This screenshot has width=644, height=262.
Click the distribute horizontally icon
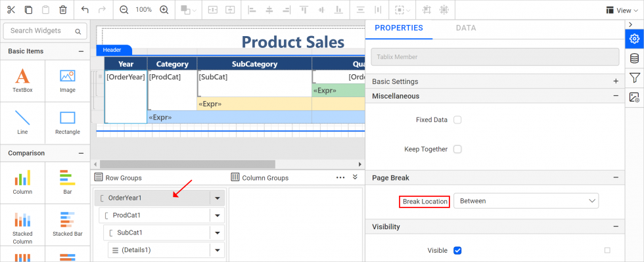coord(378,9)
